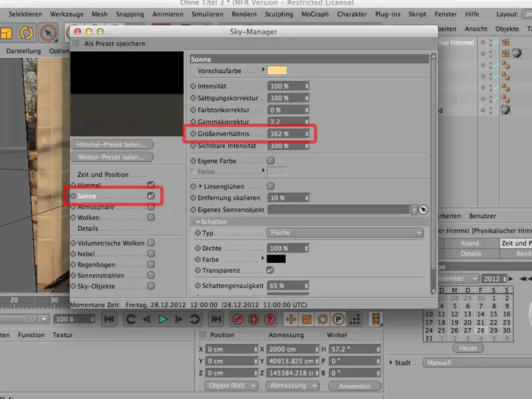Enable the Wolken checkbox

click(151, 217)
